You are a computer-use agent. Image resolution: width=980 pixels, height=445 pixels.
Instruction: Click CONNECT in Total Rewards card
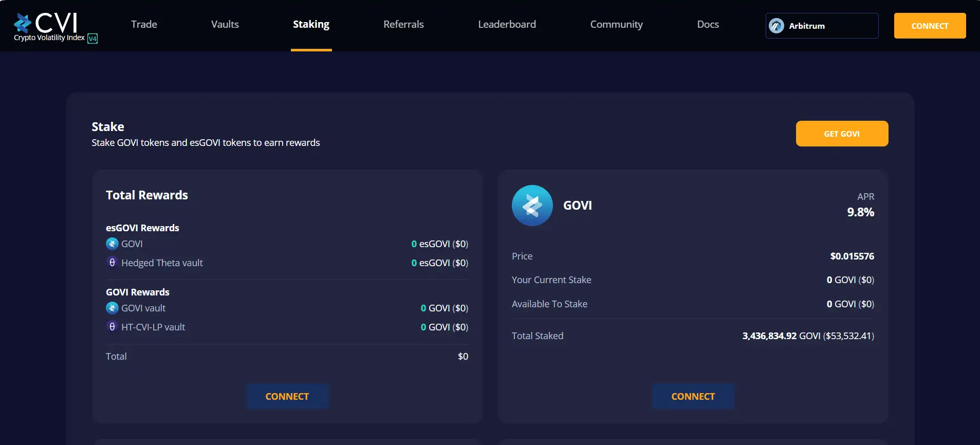pos(287,396)
